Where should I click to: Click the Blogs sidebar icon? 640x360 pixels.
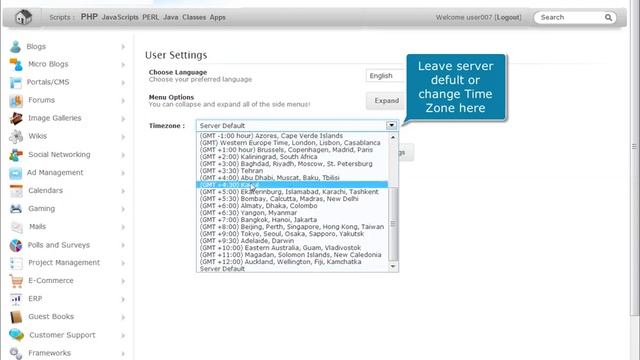(x=16, y=47)
